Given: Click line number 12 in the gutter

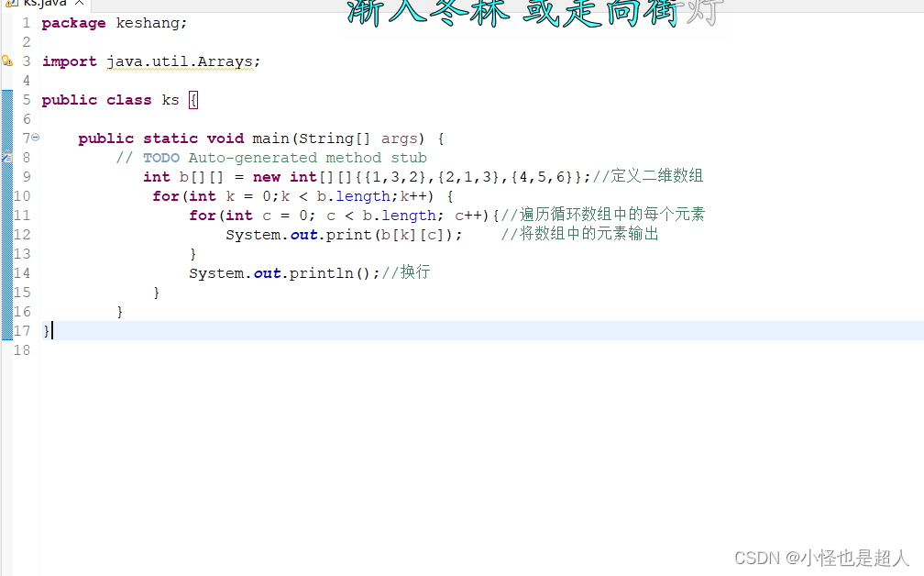Looking at the screenshot, I should pyautogui.click(x=22, y=235).
